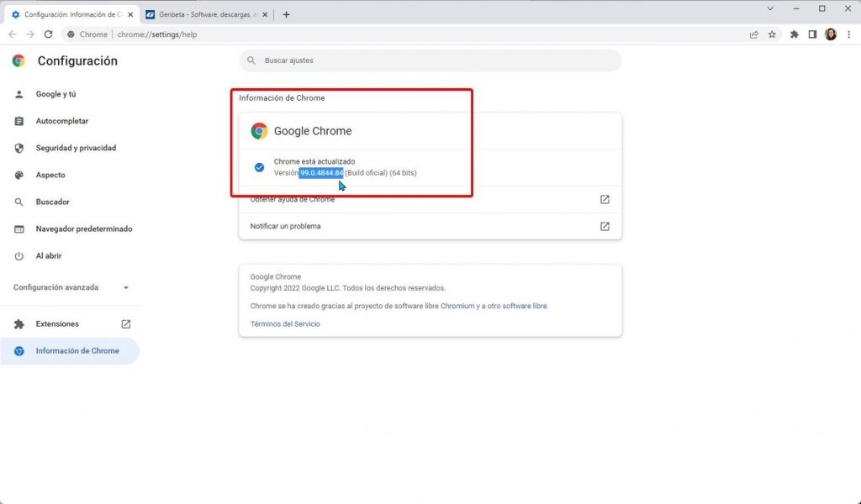Click the new tab plus button
861x504 pixels.
coord(286,14)
